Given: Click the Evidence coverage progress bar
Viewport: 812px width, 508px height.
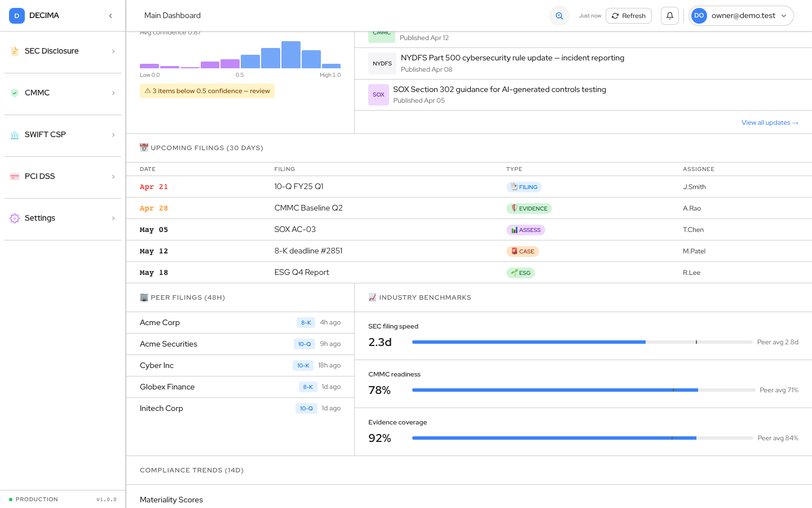Looking at the screenshot, I should 582,438.
